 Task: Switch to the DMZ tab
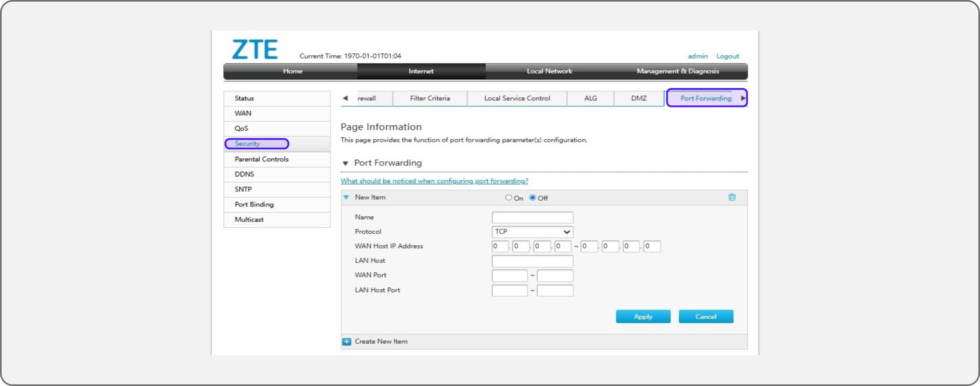click(639, 98)
